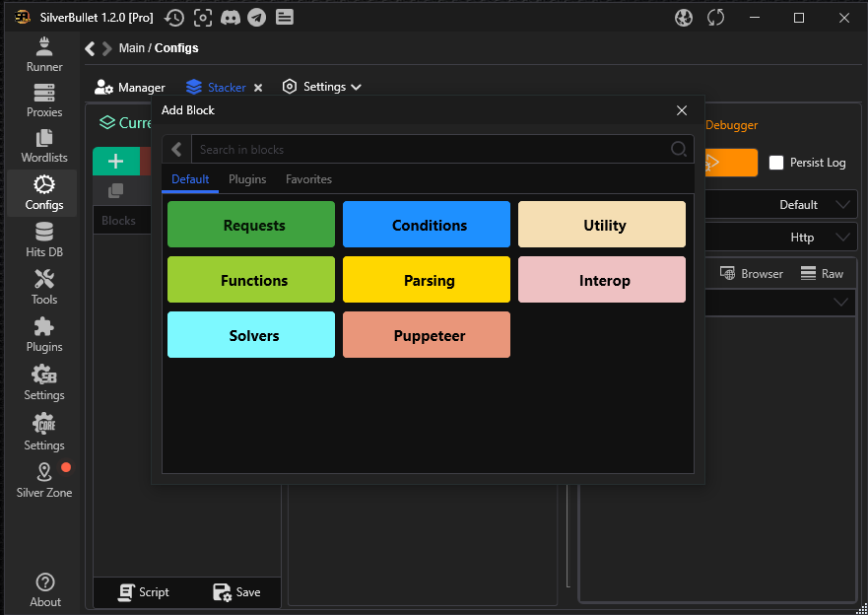The width and height of the screenshot is (868, 615).
Task: Open the Proxies section
Action: (x=44, y=101)
